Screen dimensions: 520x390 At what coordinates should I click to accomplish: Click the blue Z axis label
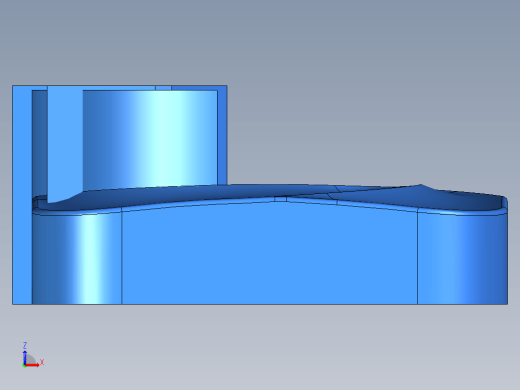coord(25,345)
